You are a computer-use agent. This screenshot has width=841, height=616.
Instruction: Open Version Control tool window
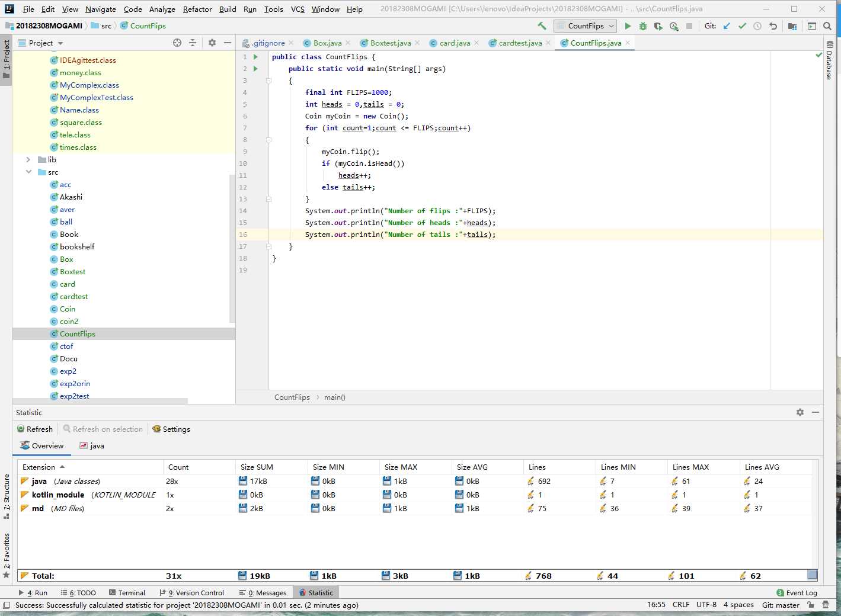(191, 592)
